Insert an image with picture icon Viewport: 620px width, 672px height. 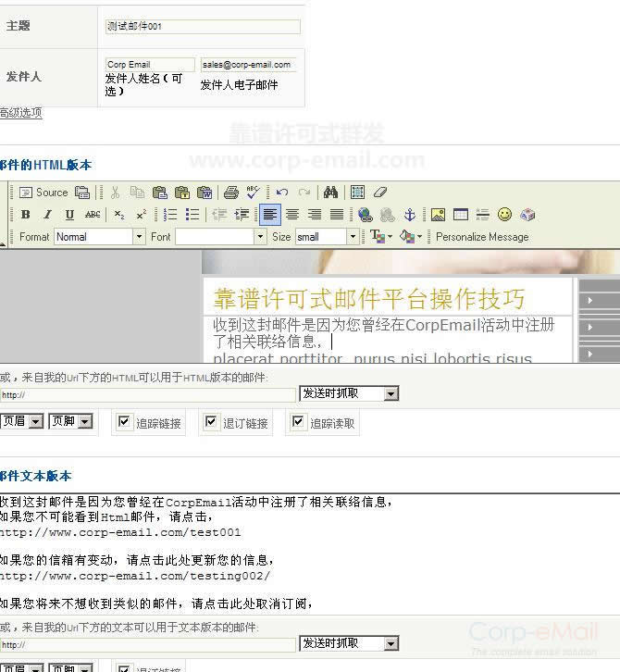tap(438, 215)
